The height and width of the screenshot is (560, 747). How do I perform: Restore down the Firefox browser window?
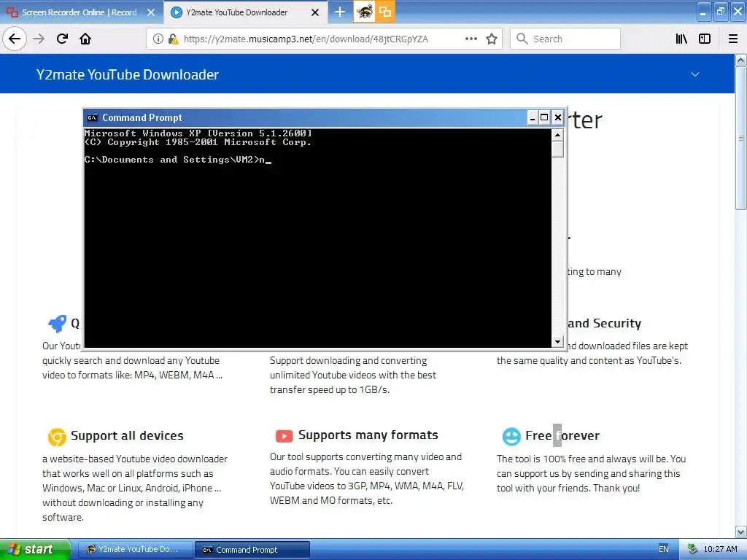[721, 12]
